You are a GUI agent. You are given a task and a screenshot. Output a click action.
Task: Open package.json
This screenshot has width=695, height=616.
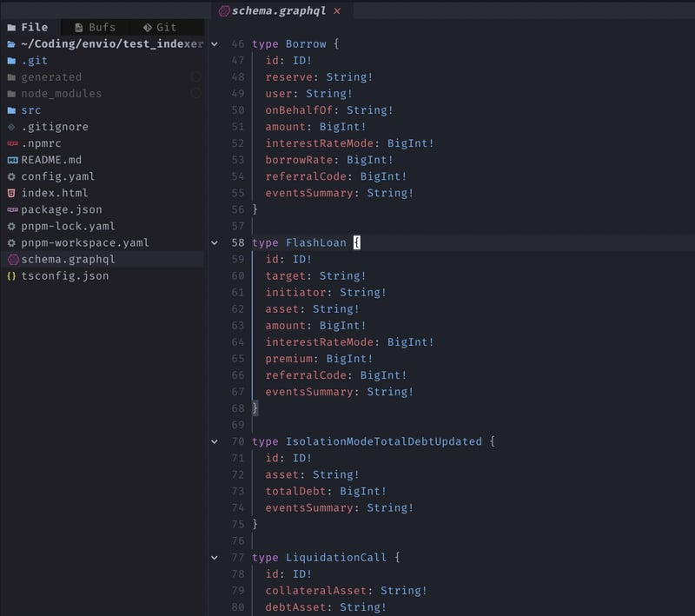61,209
